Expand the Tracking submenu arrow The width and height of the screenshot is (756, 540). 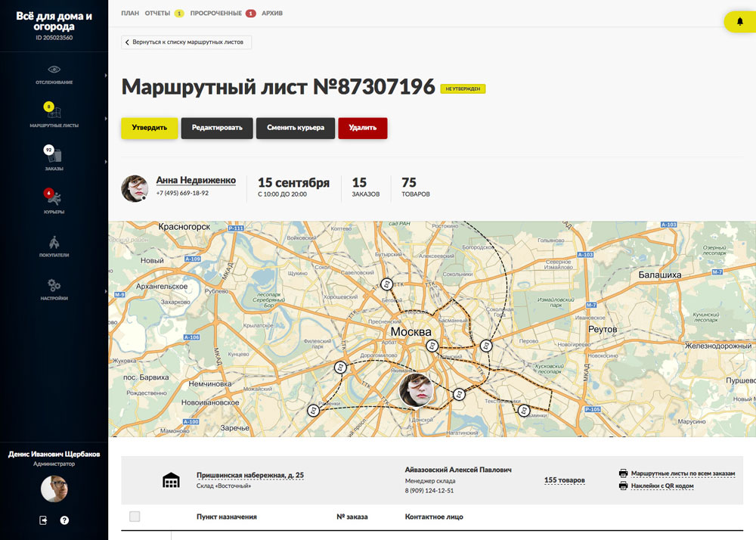[x=106, y=76]
